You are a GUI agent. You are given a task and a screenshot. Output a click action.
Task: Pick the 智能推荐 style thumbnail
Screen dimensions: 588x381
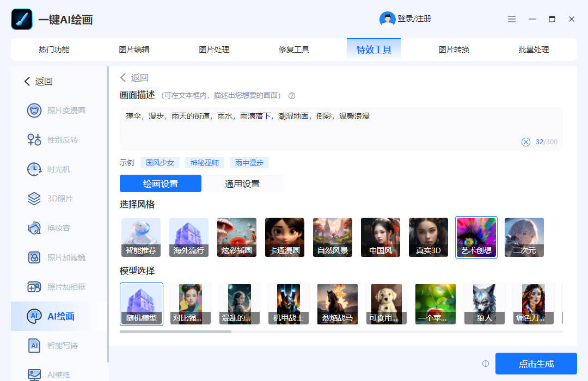coord(141,237)
